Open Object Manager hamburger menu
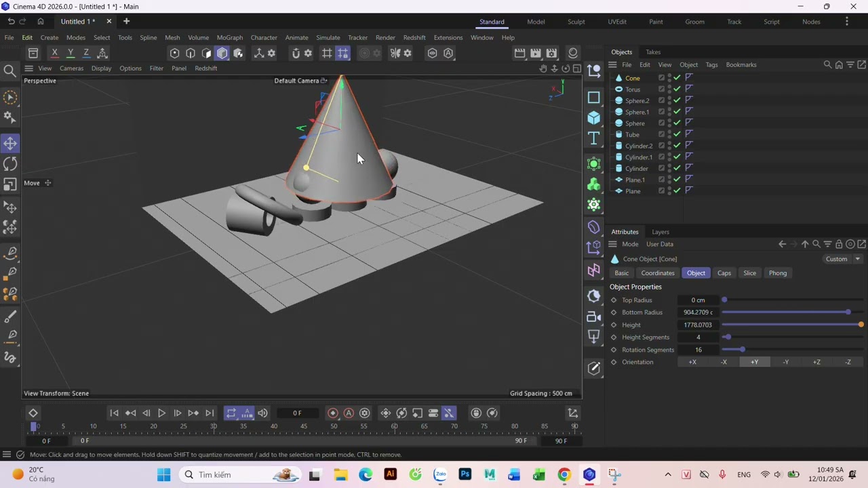 [612, 65]
